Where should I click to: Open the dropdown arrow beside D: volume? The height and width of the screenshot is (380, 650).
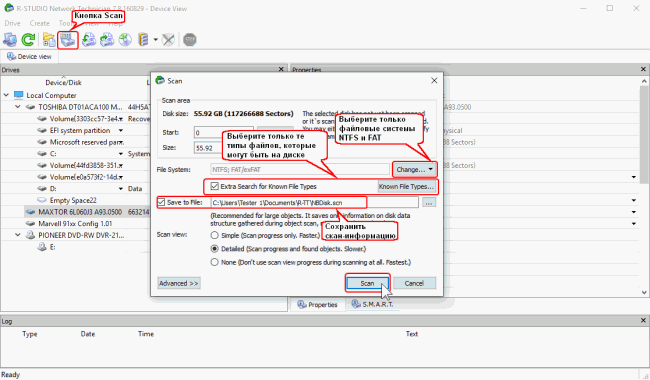click(121, 189)
